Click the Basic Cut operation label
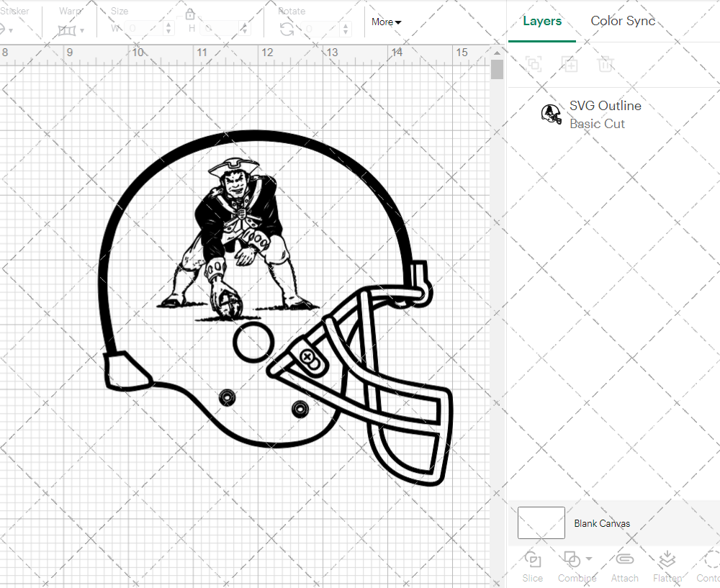Image resolution: width=720 pixels, height=588 pixels. pos(598,124)
